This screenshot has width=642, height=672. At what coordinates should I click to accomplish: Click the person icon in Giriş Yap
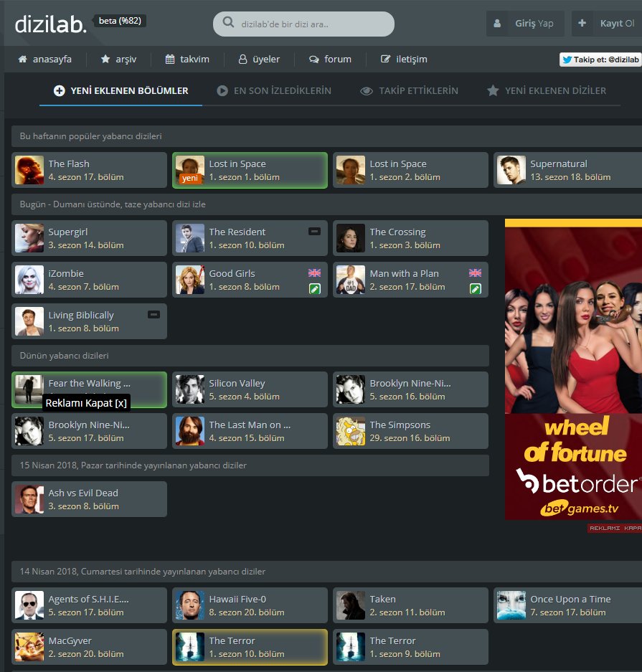497,23
